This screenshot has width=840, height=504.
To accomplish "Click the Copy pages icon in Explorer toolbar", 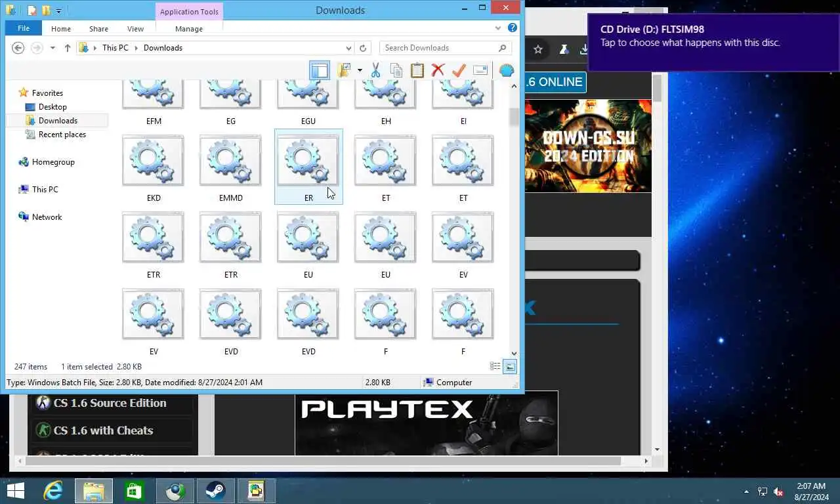I will [396, 70].
